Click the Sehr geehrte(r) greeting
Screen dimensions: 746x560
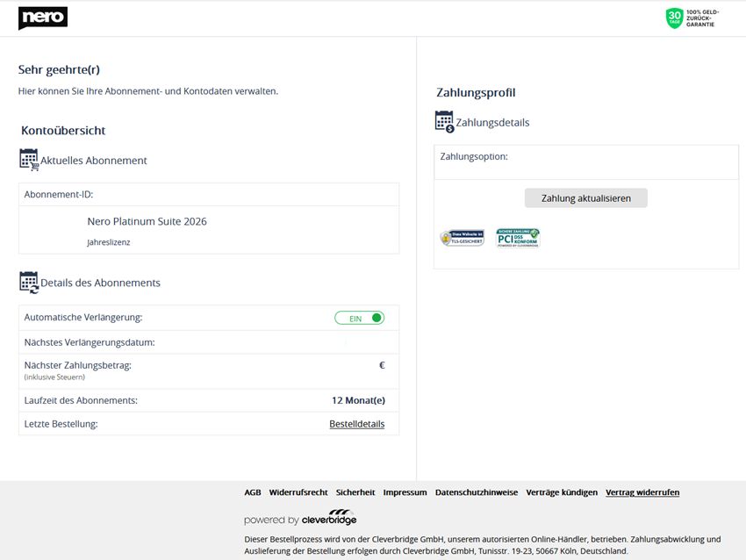coord(59,70)
